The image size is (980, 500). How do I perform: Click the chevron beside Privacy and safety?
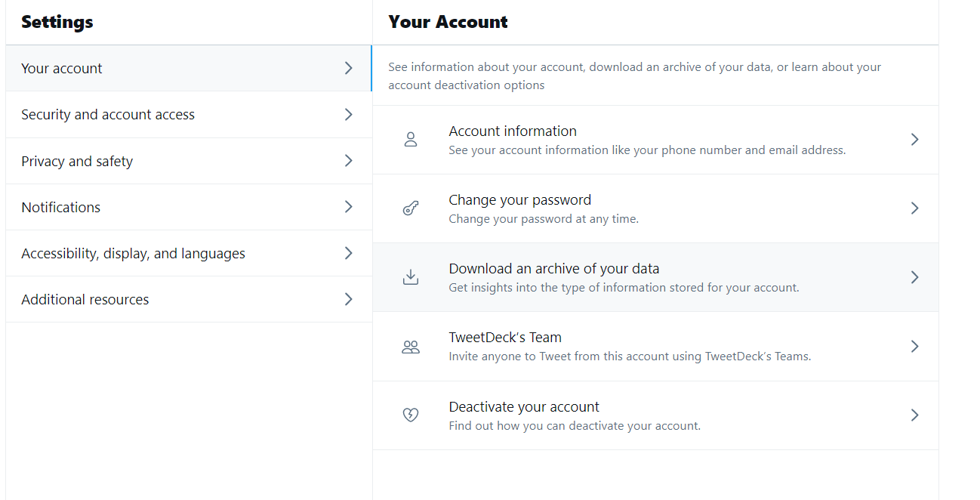pos(348,161)
